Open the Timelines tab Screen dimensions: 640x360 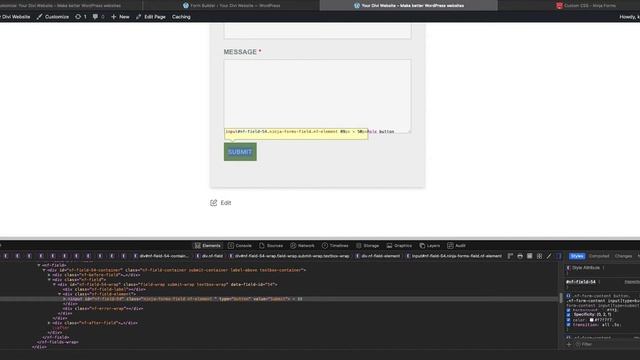click(335, 246)
